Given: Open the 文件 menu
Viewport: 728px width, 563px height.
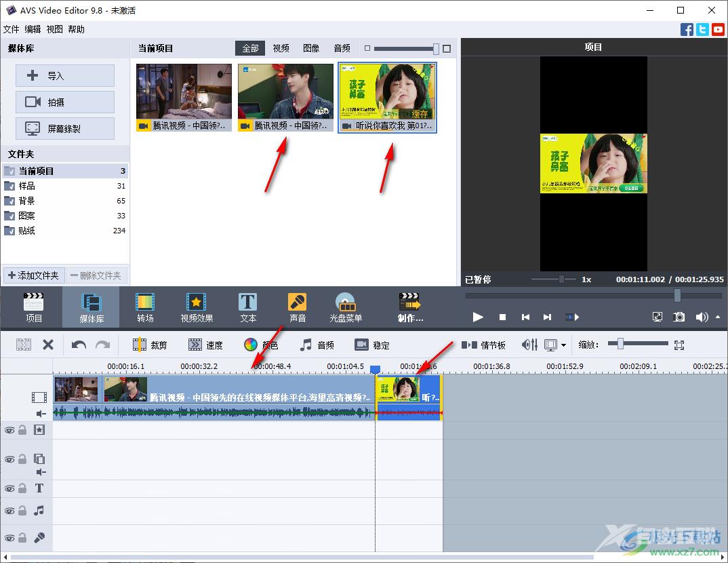Looking at the screenshot, I should [11, 29].
